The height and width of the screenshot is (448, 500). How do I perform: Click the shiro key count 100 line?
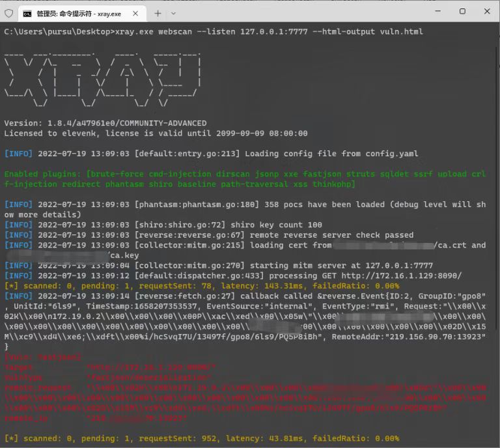click(163, 225)
